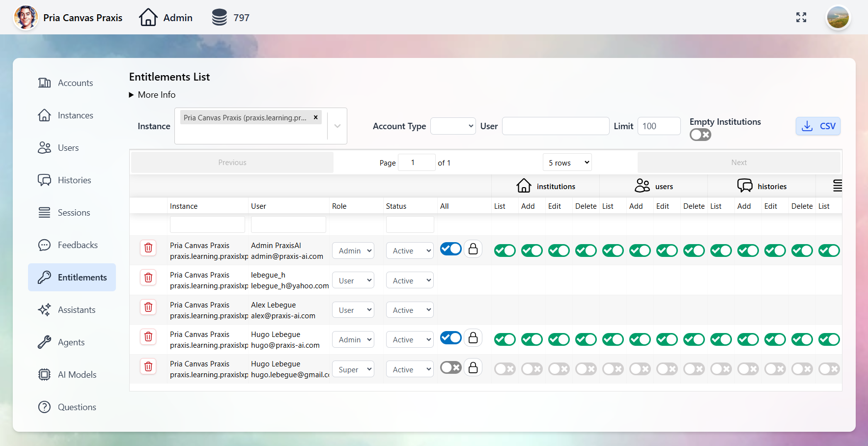Delete the Alex Lebegue entitlement row
Screen dimensions: 868x446
point(148,307)
